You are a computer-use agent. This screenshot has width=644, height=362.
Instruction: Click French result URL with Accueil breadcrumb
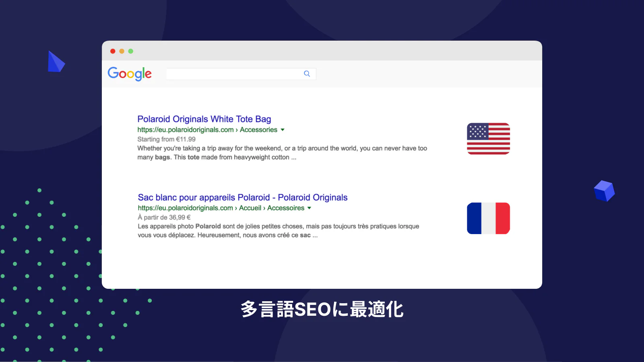point(221,208)
